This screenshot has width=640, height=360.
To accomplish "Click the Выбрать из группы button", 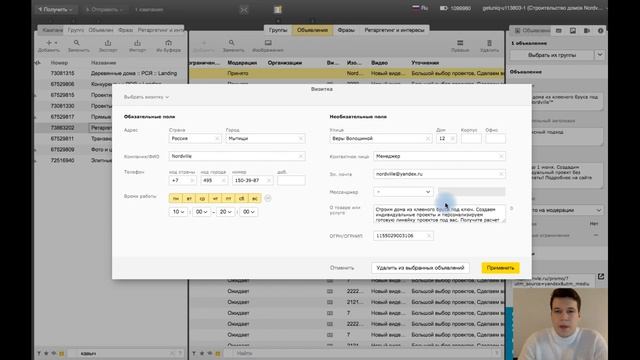I will pyautogui.click(x=552, y=55).
